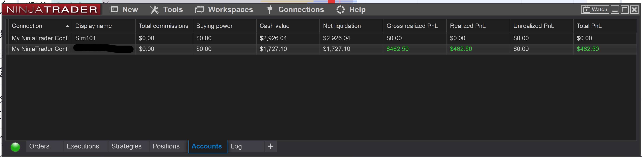Open the Positions tab
Image resolution: width=644 pixels, height=157 pixels.
pyautogui.click(x=166, y=146)
